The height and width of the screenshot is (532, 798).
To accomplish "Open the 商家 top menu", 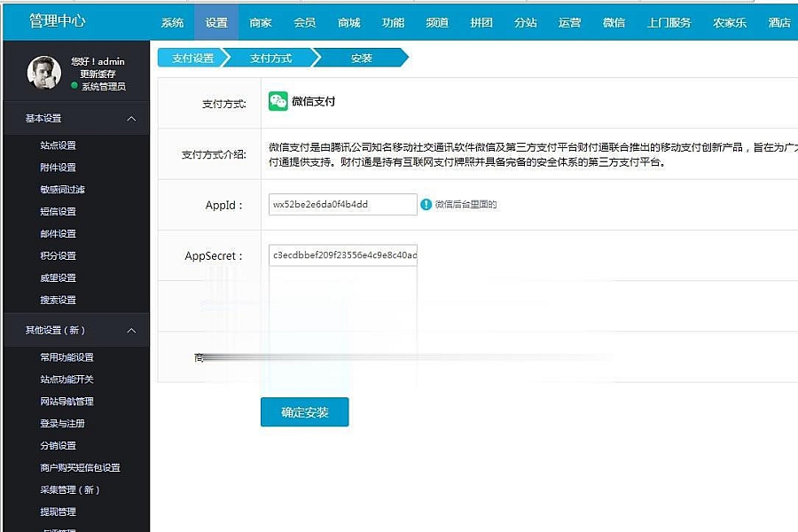I will coord(261,22).
